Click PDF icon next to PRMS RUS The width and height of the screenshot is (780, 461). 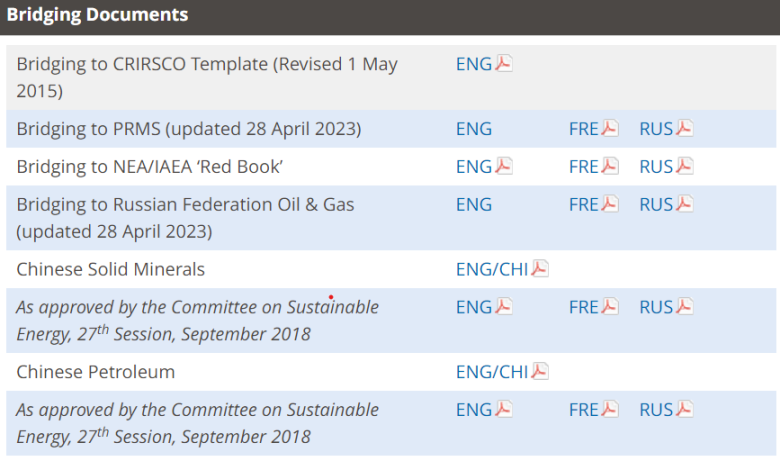click(685, 129)
